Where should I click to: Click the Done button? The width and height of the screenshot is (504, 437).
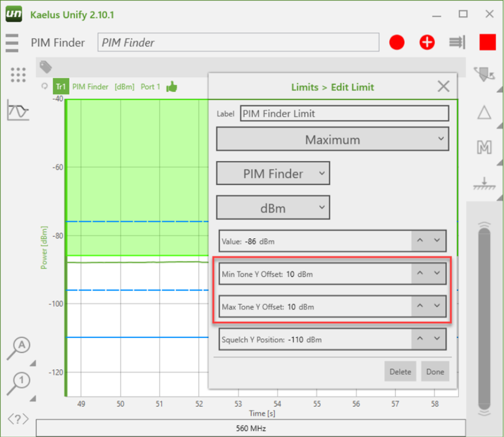pos(435,372)
